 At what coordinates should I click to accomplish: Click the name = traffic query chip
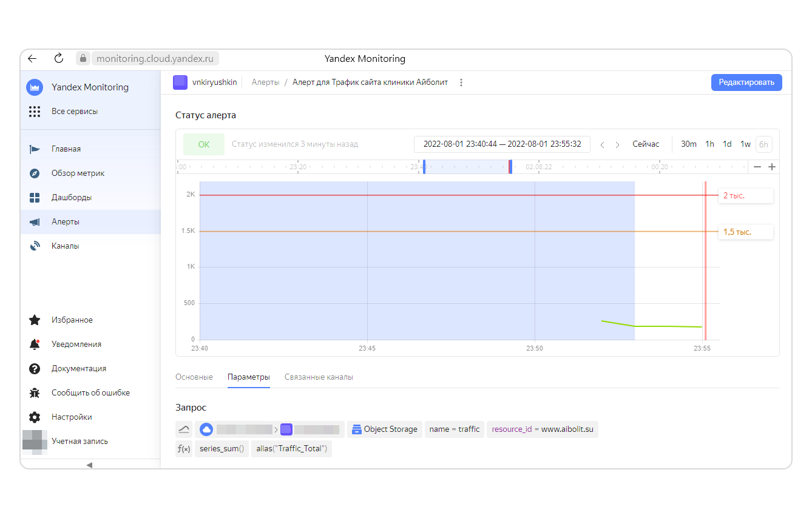(455, 429)
